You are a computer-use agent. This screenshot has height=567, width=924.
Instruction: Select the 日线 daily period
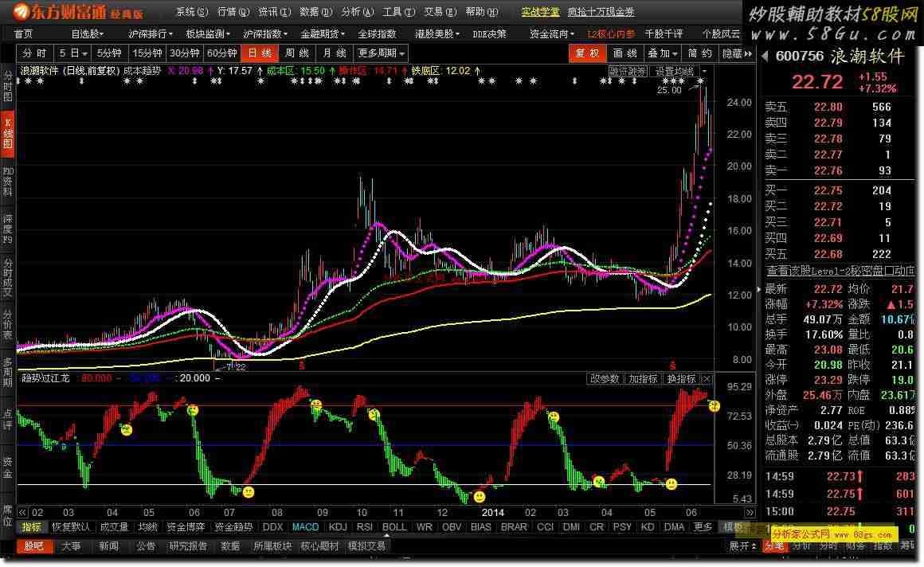260,53
